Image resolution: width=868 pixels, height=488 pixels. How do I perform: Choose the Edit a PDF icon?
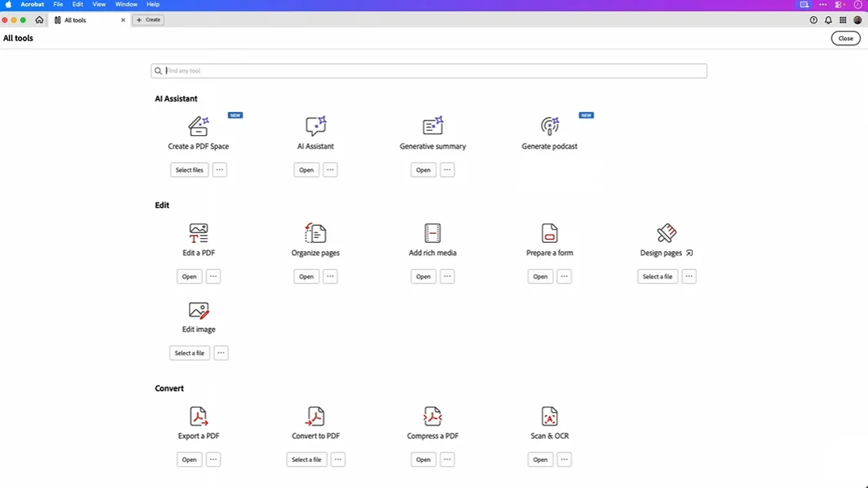(x=198, y=233)
